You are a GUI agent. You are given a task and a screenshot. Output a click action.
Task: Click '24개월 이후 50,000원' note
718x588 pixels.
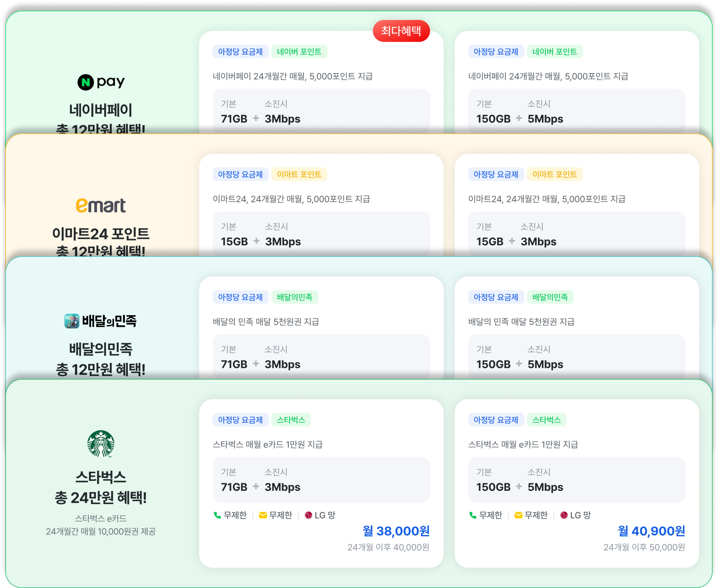coord(644,547)
